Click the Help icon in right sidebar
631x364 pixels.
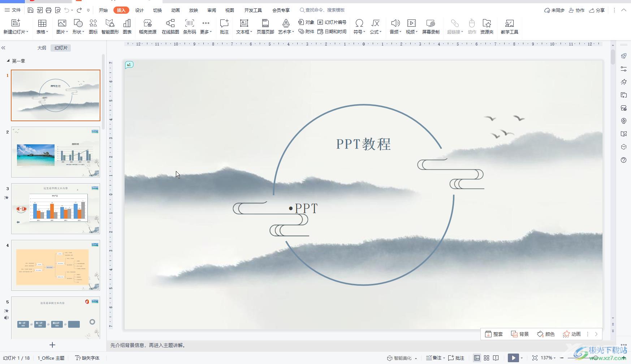[624, 160]
